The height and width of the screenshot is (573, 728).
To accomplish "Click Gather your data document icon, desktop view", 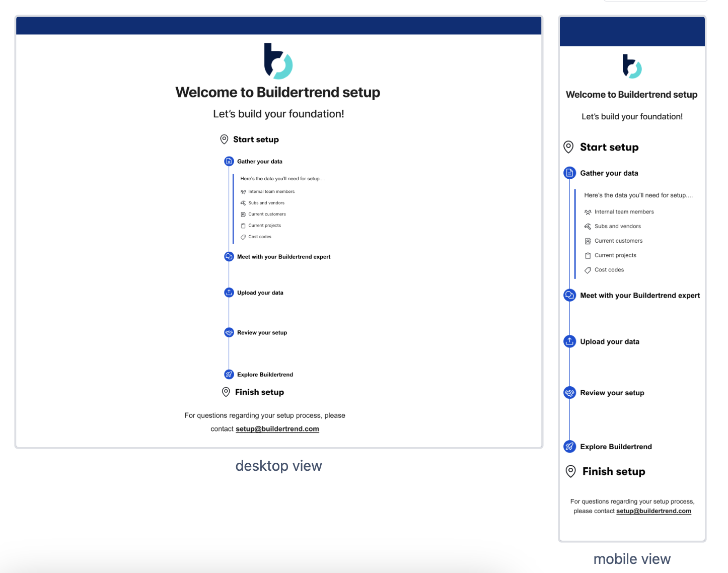I will [x=229, y=162].
